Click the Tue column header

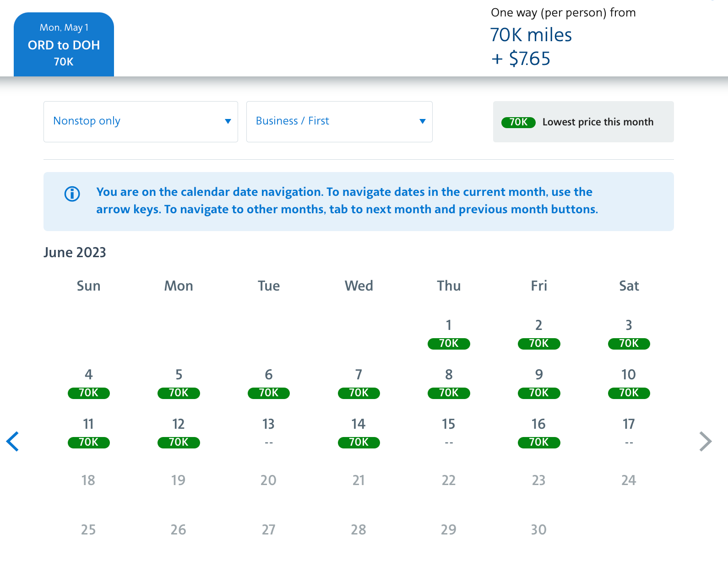tap(269, 286)
